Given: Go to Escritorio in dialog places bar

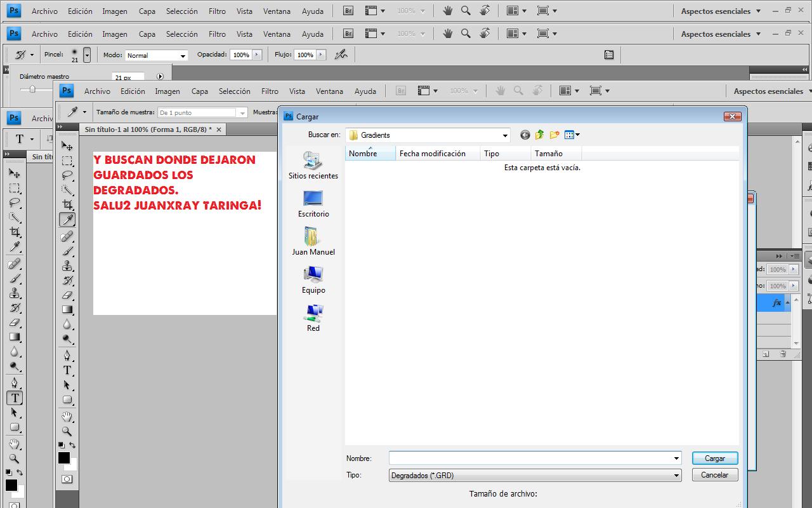Looking at the screenshot, I should (313, 203).
